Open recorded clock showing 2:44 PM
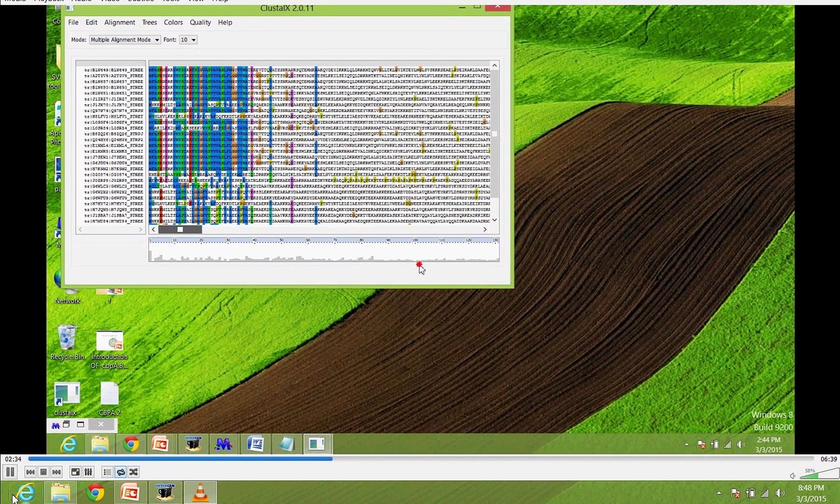840x504 pixels. pyautogui.click(x=769, y=444)
